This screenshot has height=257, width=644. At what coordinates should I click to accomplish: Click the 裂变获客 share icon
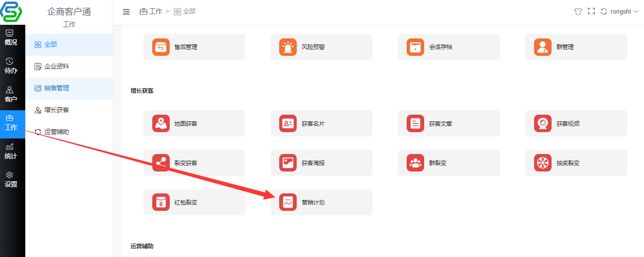(x=161, y=163)
